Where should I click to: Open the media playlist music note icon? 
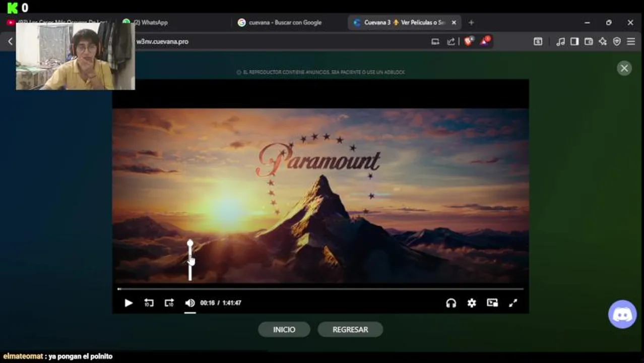560,42
